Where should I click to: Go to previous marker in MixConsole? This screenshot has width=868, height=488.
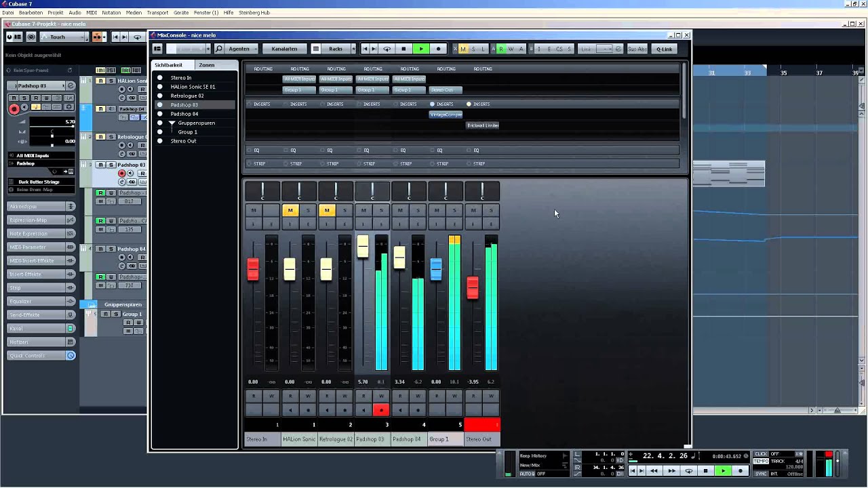[x=365, y=49]
